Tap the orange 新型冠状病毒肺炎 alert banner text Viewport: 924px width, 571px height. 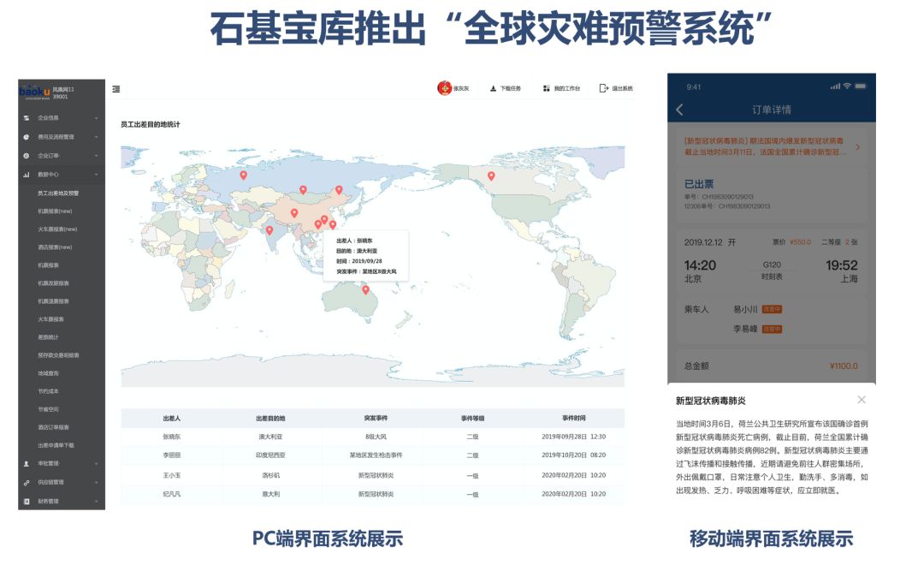pyautogui.click(x=765, y=147)
